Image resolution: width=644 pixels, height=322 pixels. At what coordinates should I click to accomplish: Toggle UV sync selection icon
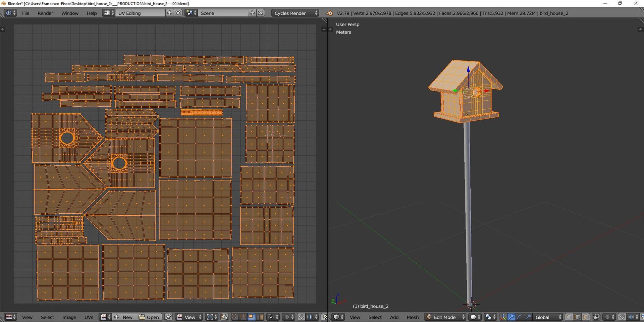[224, 317]
